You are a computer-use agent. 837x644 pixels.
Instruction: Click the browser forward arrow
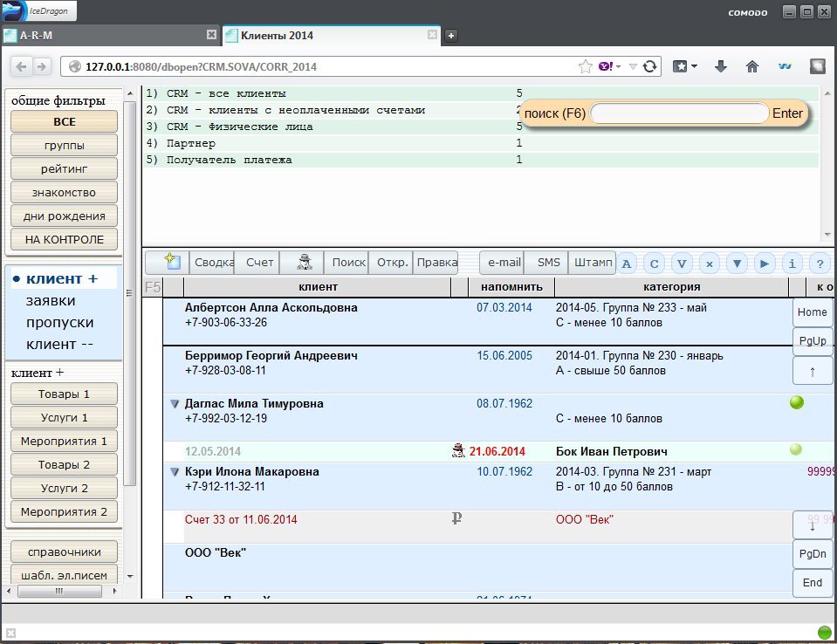point(41,66)
